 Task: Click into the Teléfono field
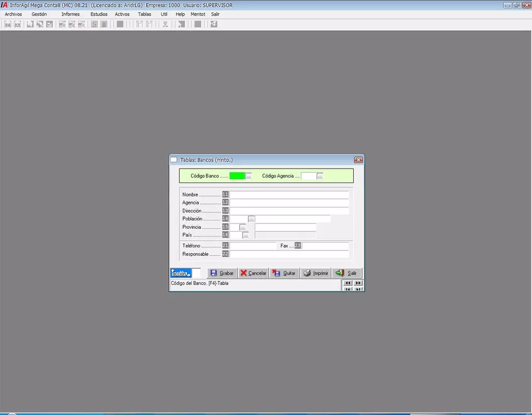pos(253,246)
